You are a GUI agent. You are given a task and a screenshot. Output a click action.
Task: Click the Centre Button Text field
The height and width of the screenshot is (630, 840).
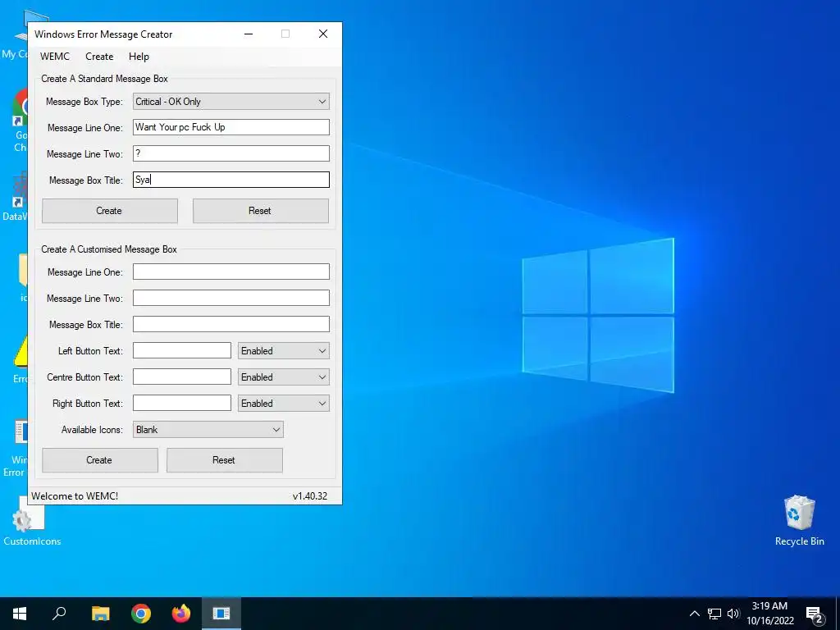(181, 377)
